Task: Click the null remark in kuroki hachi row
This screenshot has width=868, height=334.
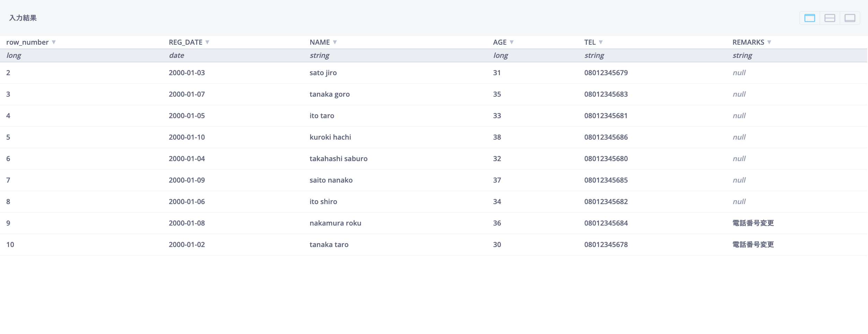Action: point(739,137)
